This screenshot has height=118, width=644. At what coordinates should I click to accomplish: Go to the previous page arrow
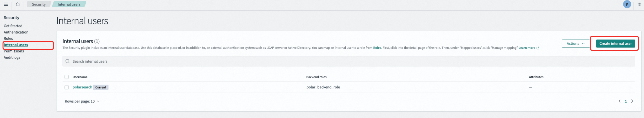click(x=619, y=101)
